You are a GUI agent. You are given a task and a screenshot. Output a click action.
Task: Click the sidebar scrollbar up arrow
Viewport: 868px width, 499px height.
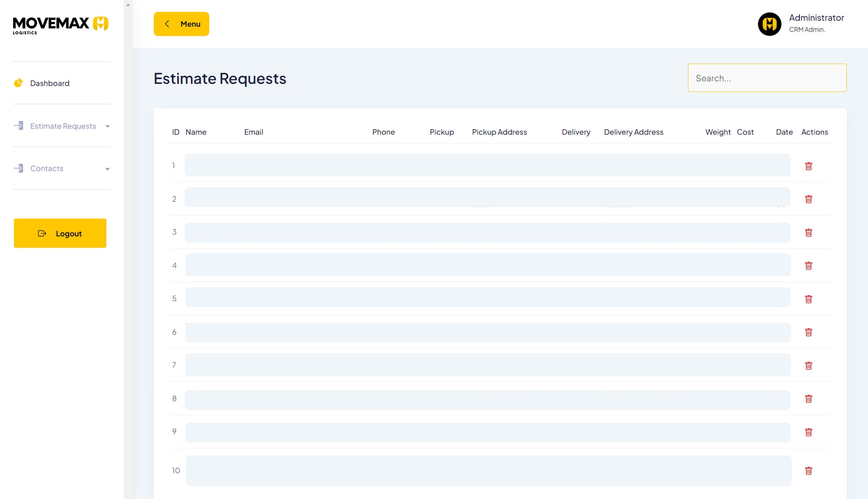coord(128,5)
